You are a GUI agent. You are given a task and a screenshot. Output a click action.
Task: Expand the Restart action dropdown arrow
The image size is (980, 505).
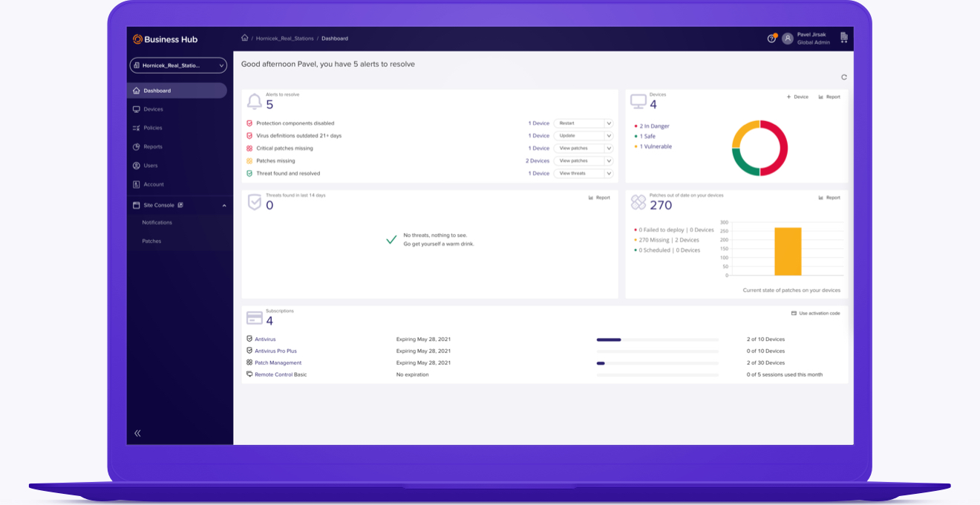[x=609, y=123]
